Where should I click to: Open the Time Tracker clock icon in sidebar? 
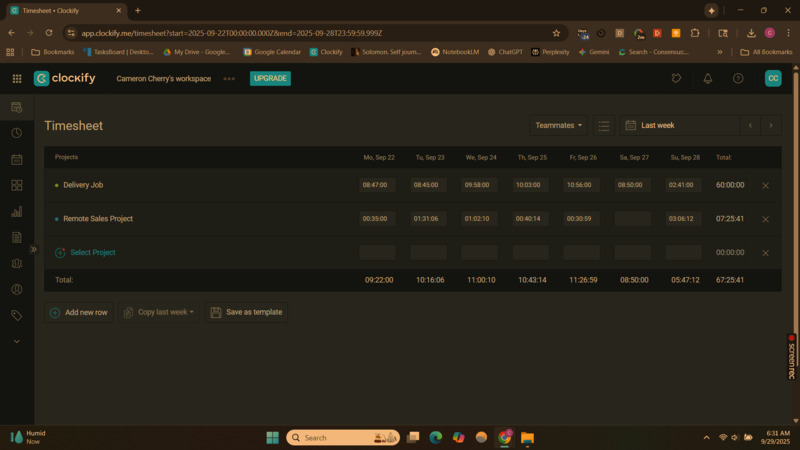point(16,133)
